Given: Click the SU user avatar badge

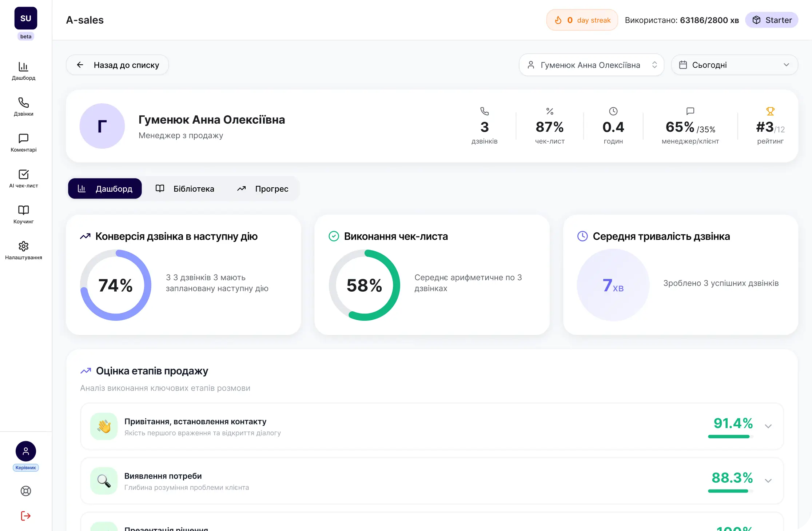Looking at the screenshot, I should (x=25, y=17).
